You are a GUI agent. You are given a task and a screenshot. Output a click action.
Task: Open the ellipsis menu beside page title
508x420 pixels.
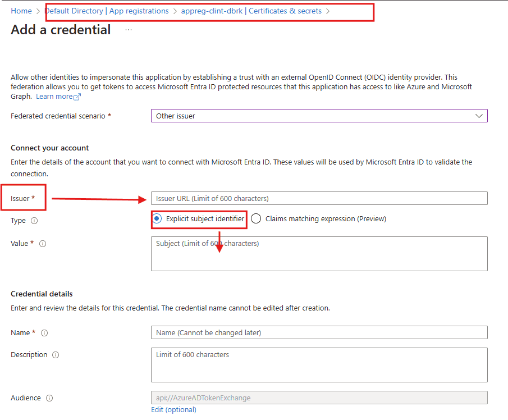[129, 30]
